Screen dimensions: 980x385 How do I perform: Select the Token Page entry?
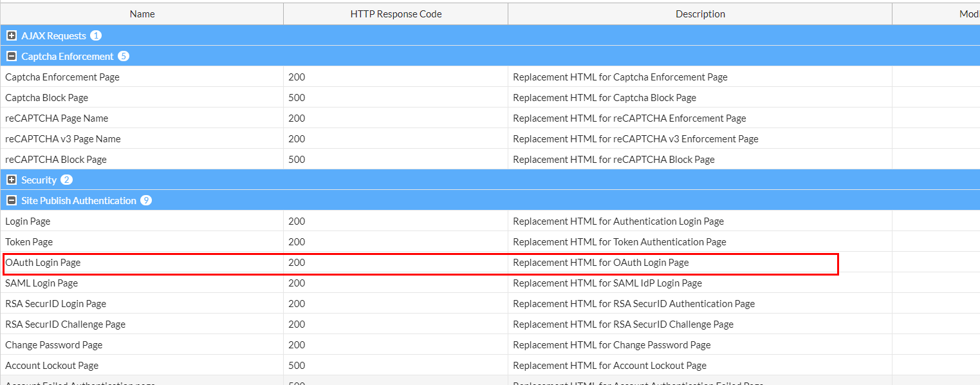click(x=29, y=242)
